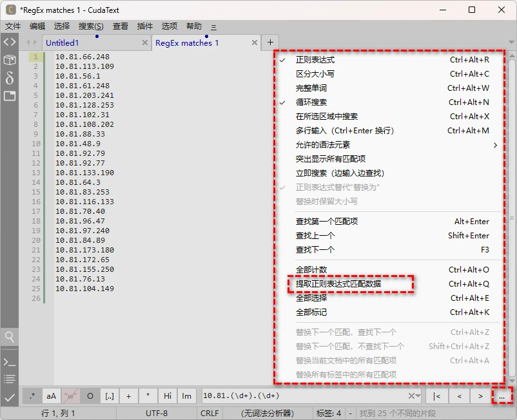Open the snippets delta icon in sidebar

click(9, 78)
